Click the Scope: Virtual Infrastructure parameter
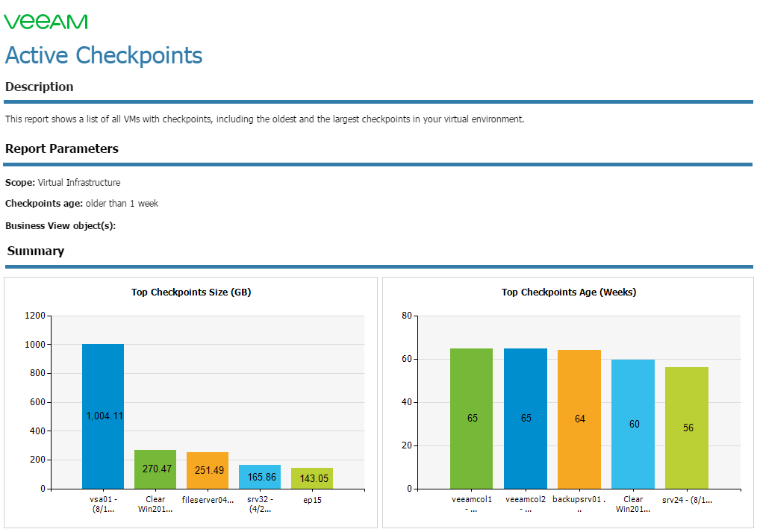Viewport: 757px width, 532px height. coord(63,182)
